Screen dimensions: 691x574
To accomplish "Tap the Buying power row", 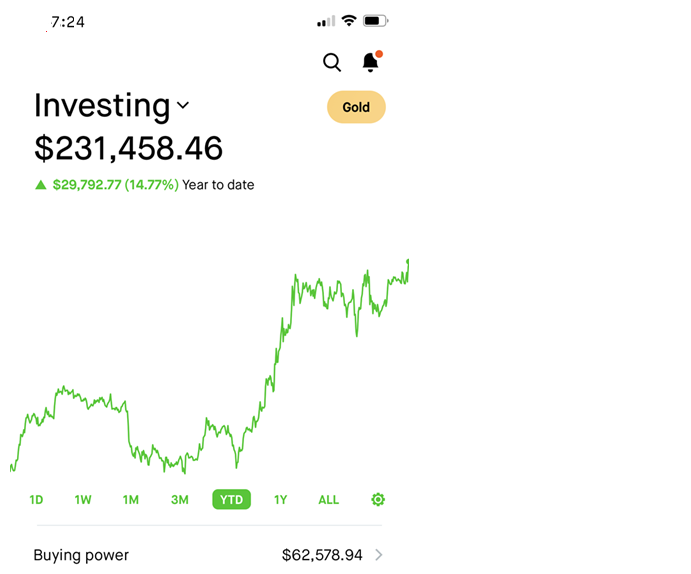I will [208, 555].
